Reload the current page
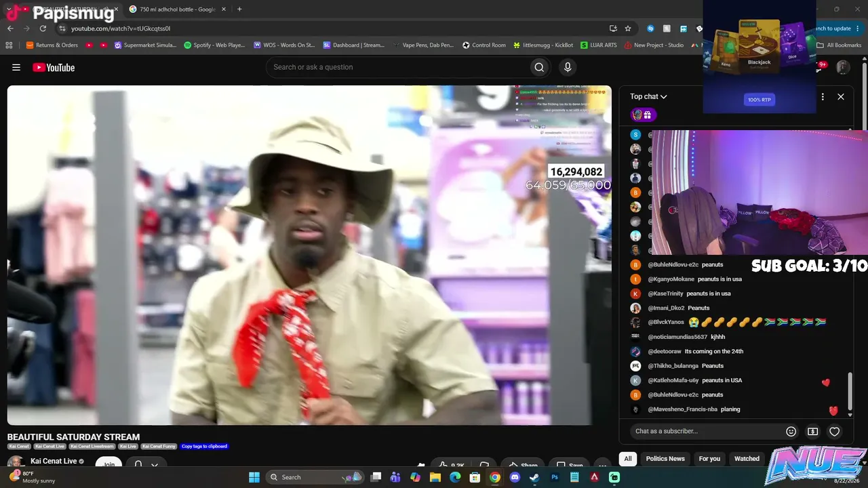This screenshot has height=488, width=868. point(43,28)
